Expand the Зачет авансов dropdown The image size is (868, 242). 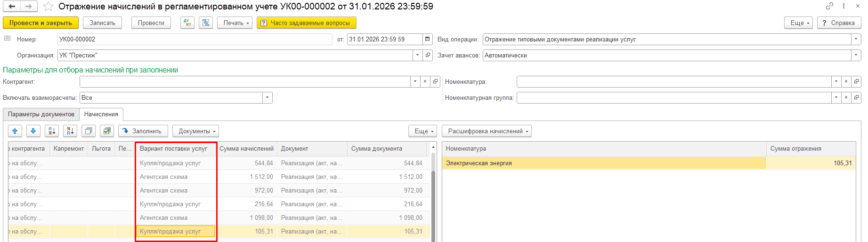(856, 56)
